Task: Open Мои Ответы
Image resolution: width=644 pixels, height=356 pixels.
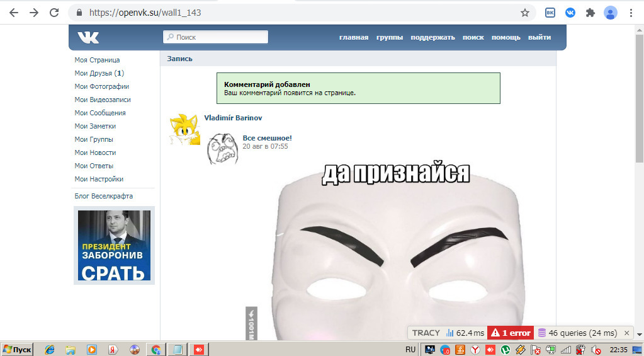Action: coord(94,166)
